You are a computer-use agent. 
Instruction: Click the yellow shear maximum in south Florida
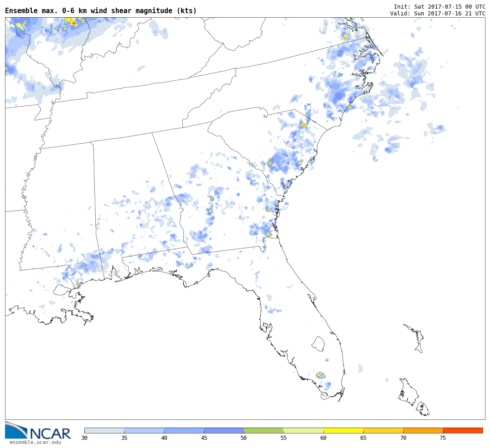point(320,374)
